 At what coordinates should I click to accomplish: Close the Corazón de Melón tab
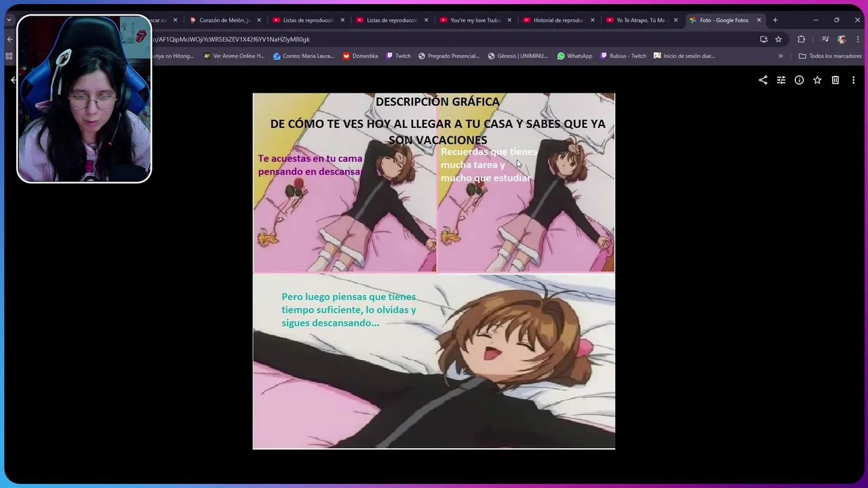click(259, 20)
